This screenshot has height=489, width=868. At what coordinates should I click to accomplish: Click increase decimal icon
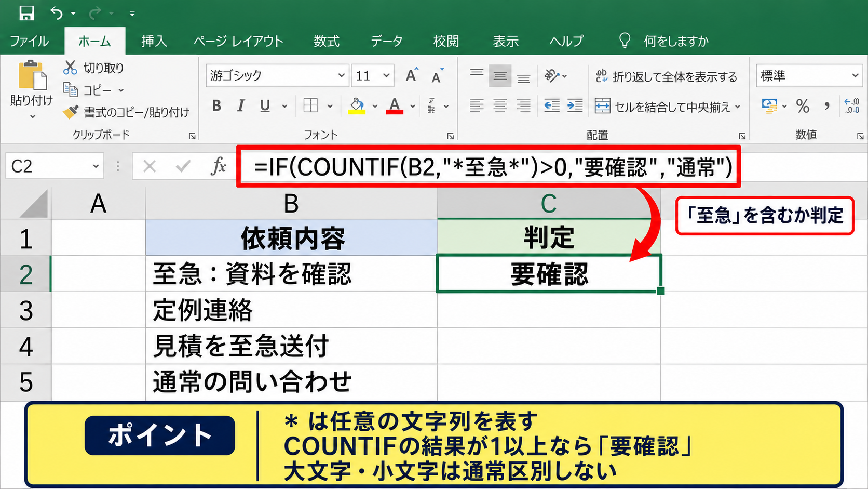852,106
